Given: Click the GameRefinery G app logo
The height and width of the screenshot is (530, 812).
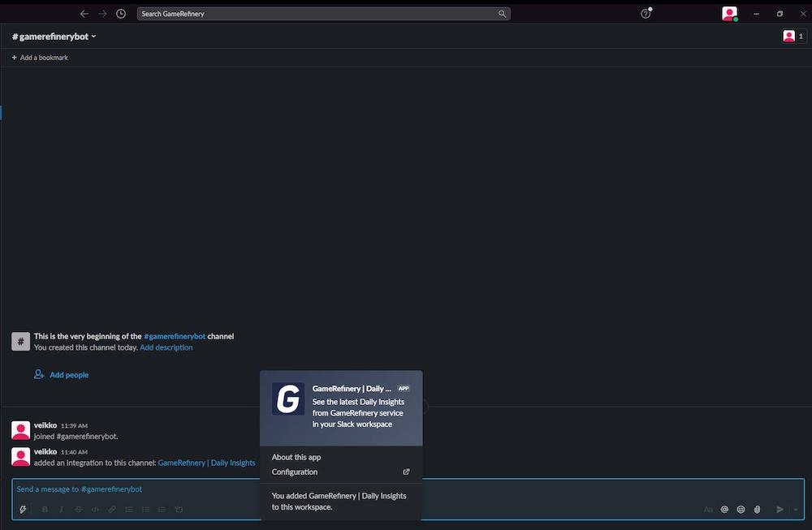Looking at the screenshot, I should (x=288, y=399).
